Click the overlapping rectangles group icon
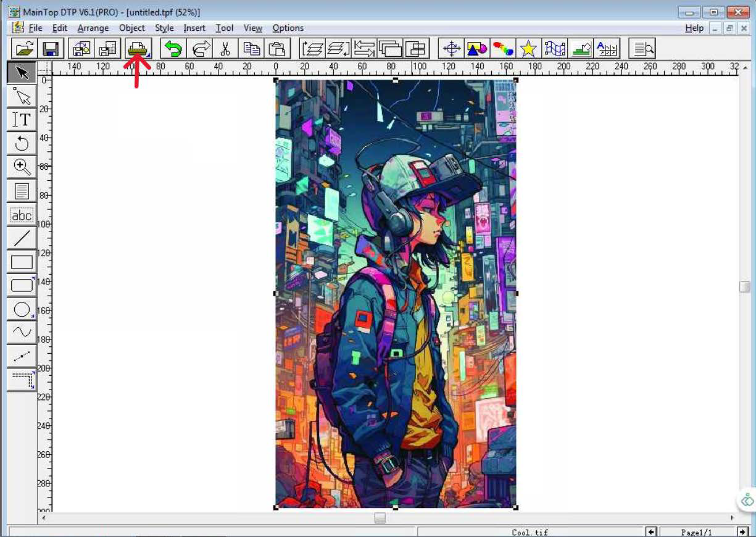 (x=390, y=48)
